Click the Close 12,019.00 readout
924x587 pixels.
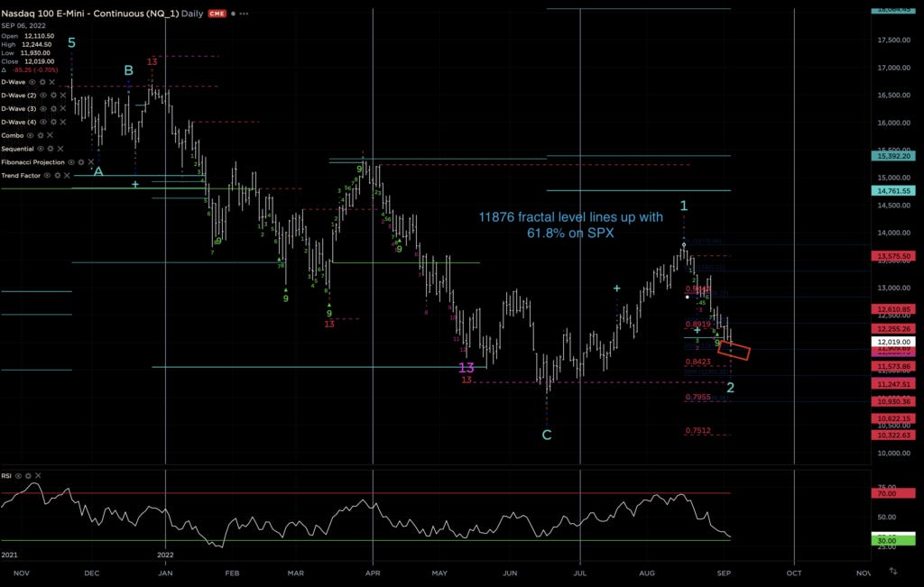click(28, 61)
